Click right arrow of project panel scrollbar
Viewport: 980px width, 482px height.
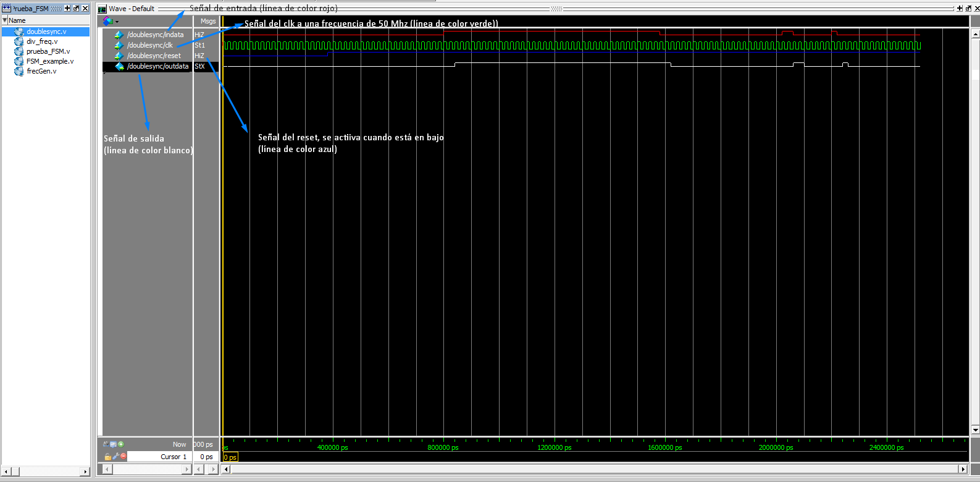point(86,471)
